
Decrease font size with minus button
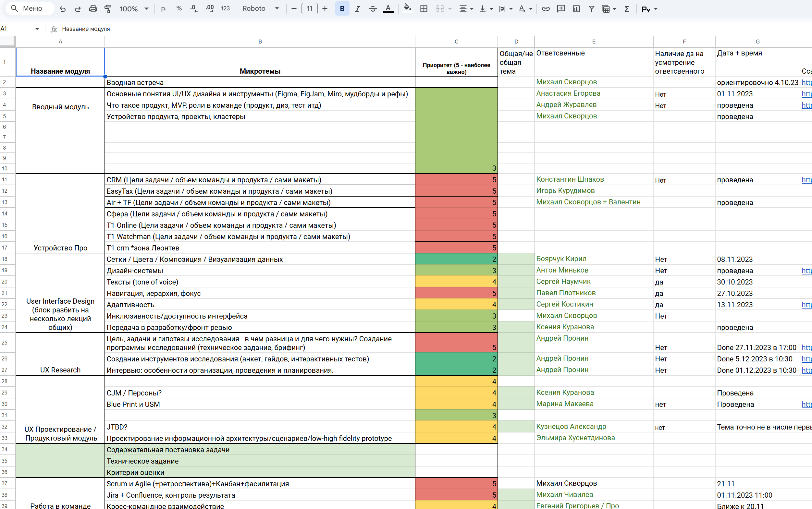(x=294, y=9)
